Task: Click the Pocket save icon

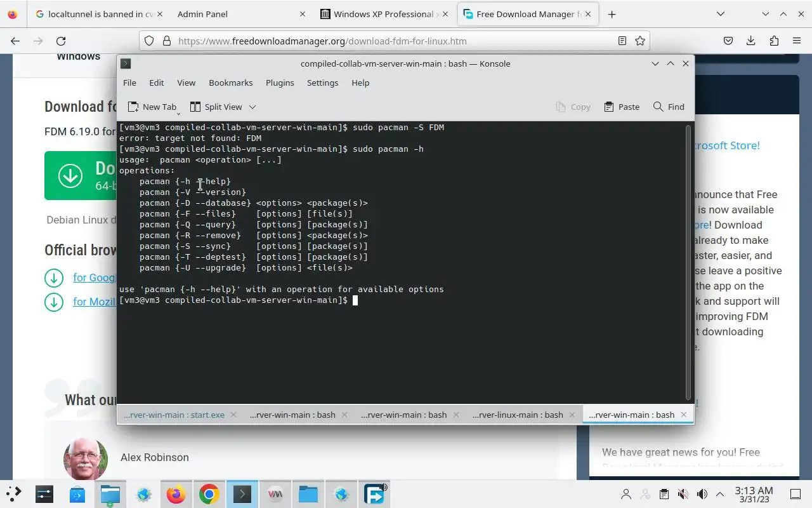Action: point(728,41)
